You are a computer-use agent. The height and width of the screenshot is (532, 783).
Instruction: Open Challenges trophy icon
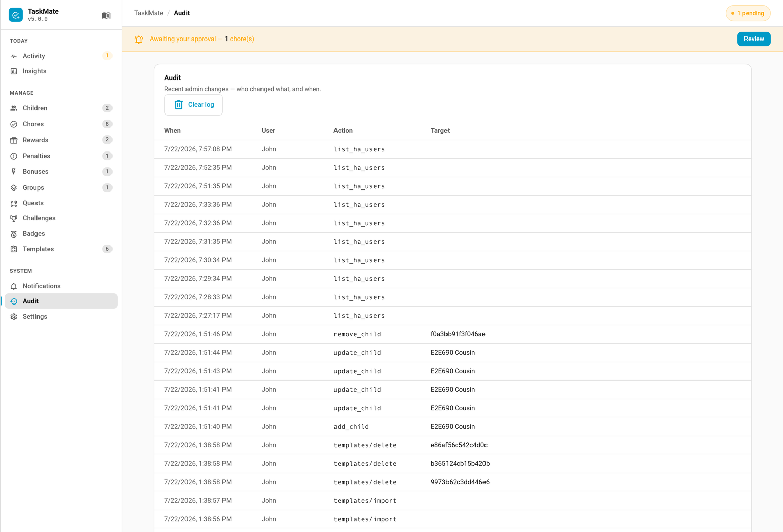[x=14, y=218]
